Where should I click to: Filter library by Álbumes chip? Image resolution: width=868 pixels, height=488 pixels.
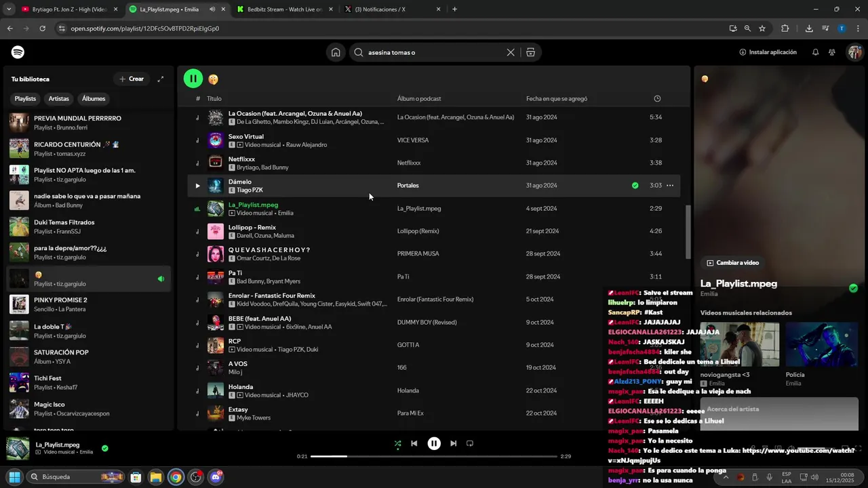[x=94, y=98]
